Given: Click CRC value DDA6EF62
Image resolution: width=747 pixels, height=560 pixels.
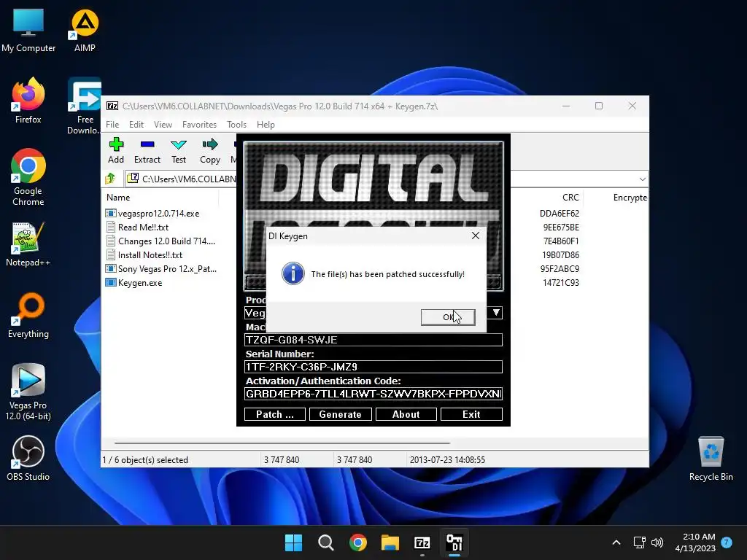Looking at the screenshot, I should click(x=560, y=214).
